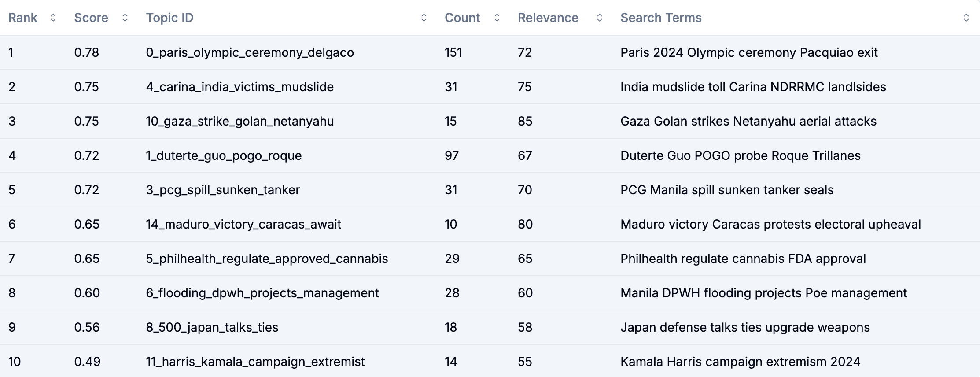The image size is (980, 377).
Task: Select 6_flooding_dpwh_projects_management row
Action: pyautogui.click(x=490, y=293)
